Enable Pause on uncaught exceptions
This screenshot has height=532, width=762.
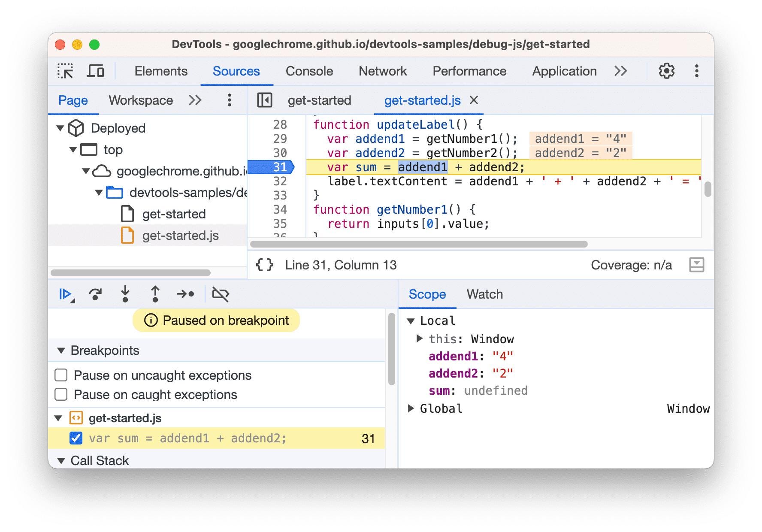pos(61,375)
